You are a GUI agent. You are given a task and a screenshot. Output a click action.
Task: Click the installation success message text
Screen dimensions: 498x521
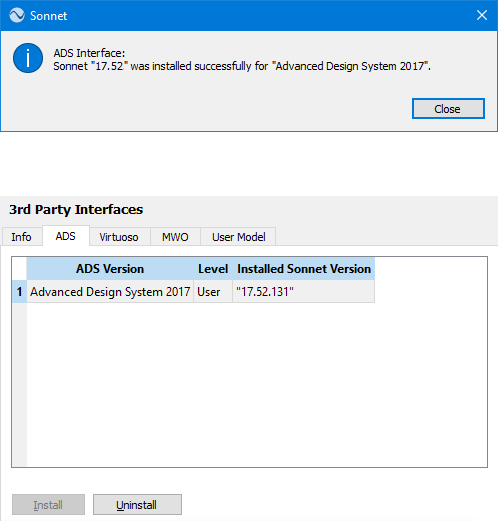(242, 66)
